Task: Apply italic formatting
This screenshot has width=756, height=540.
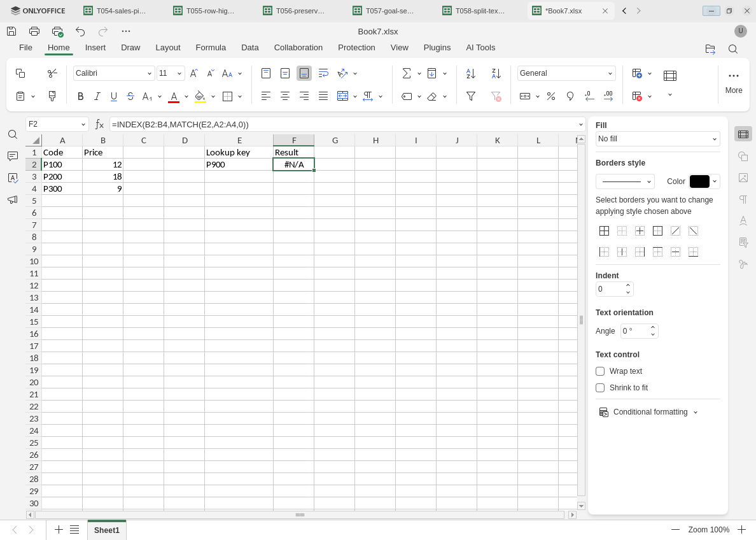Action: [x=97, y=97]
